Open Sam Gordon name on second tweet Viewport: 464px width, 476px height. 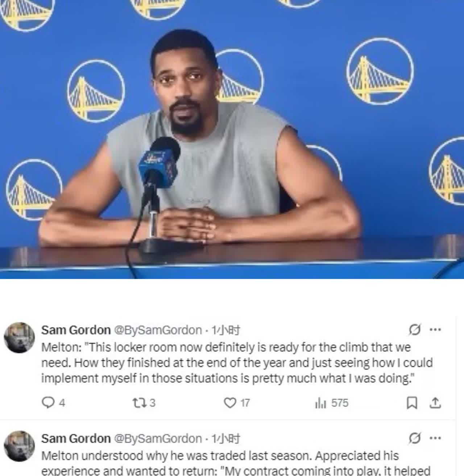(76, 439)
